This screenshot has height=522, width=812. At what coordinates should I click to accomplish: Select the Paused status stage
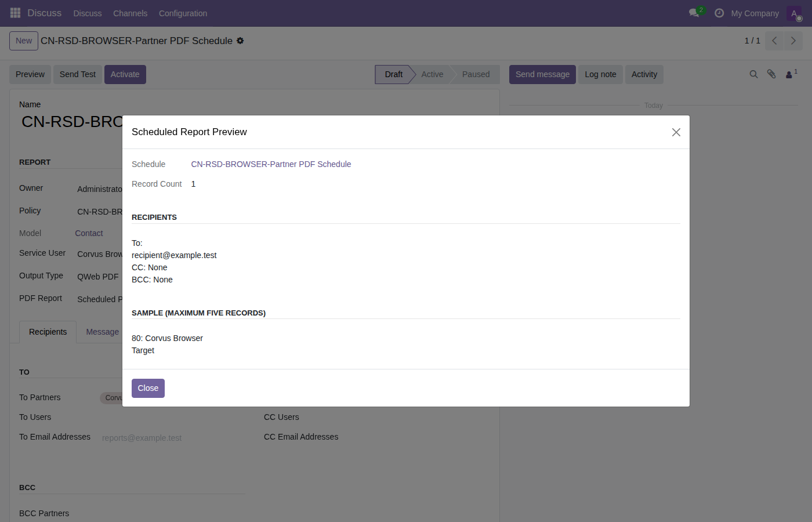(476, 74)
